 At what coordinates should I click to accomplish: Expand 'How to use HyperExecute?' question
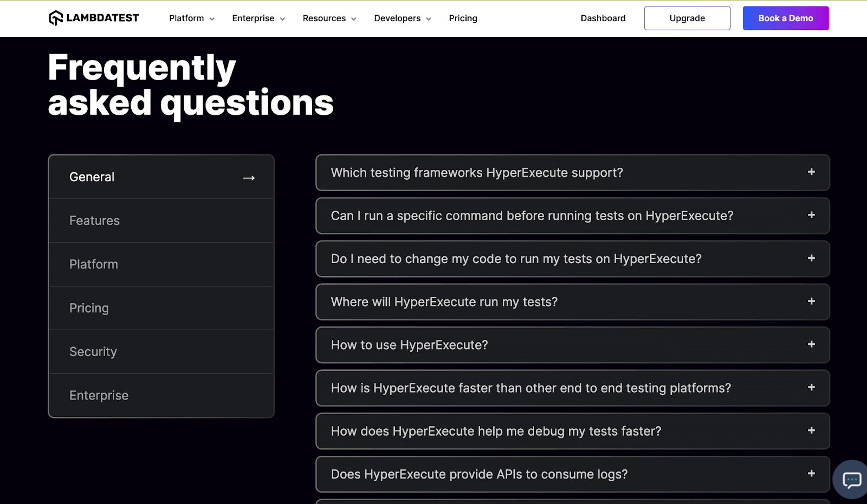coord(572,345)
